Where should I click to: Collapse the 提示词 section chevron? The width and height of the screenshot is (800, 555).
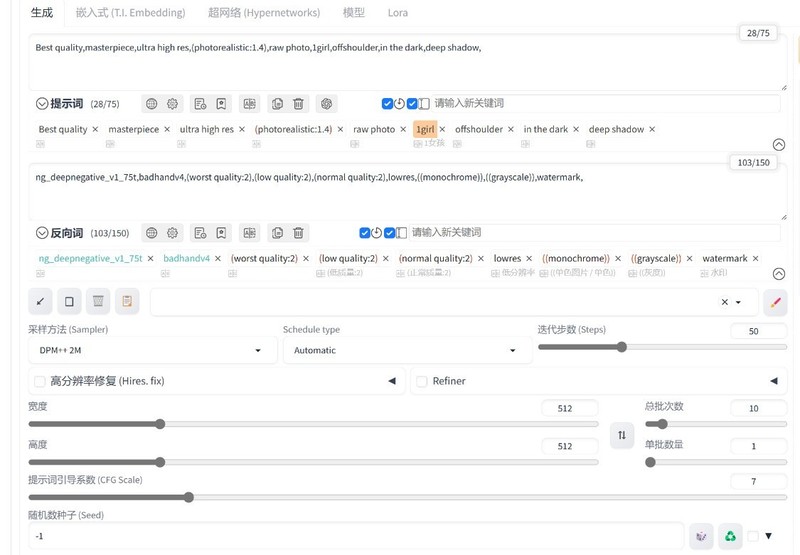coord(42,104)
